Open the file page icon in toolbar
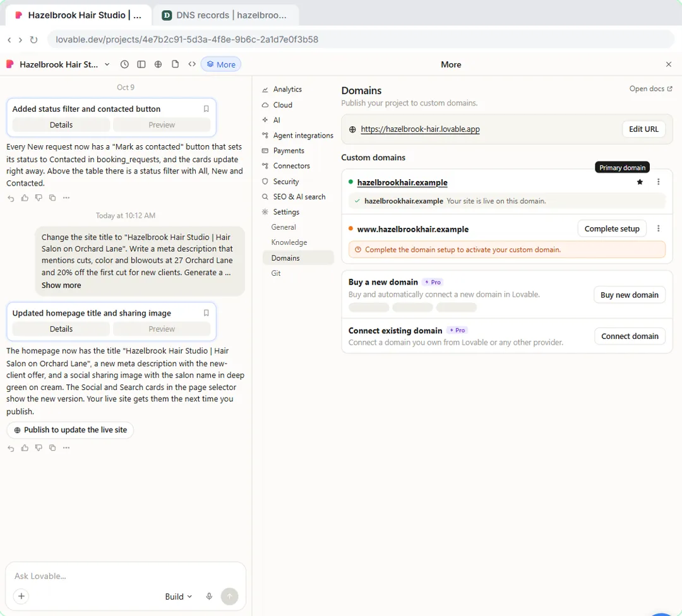Screen dimensions: 682x616 [176, 64]
